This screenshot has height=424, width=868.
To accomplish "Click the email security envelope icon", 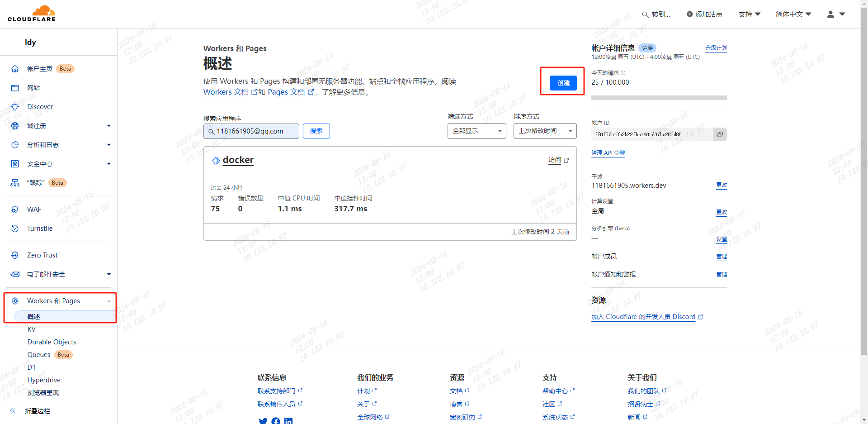I will tap(15, 274).
